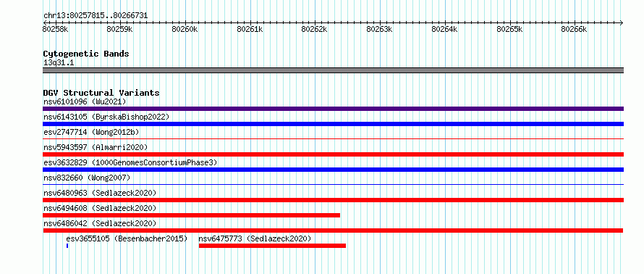Click the red nsv5943597 variant bar

click(x=333, y=154)
